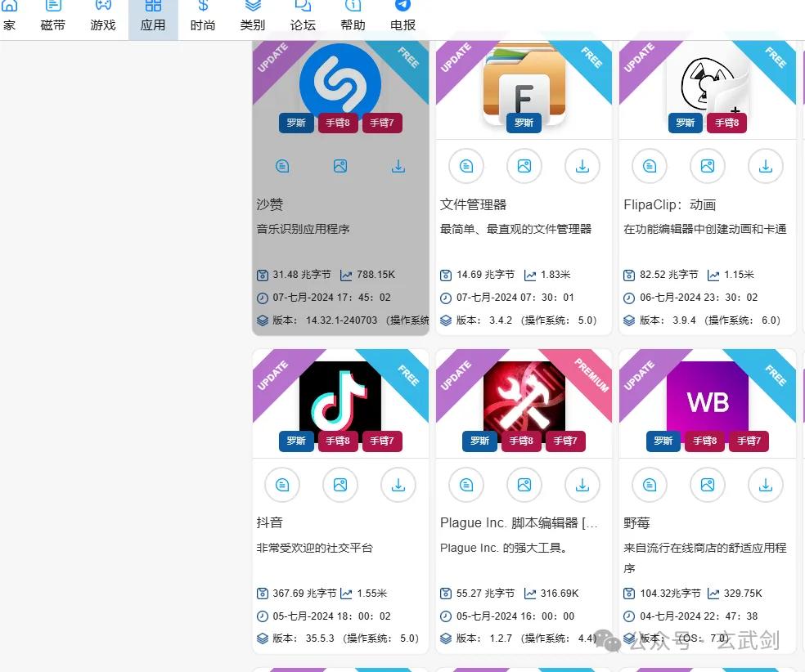Open the description icon for 文件管理器

click(x=466, y=166)
